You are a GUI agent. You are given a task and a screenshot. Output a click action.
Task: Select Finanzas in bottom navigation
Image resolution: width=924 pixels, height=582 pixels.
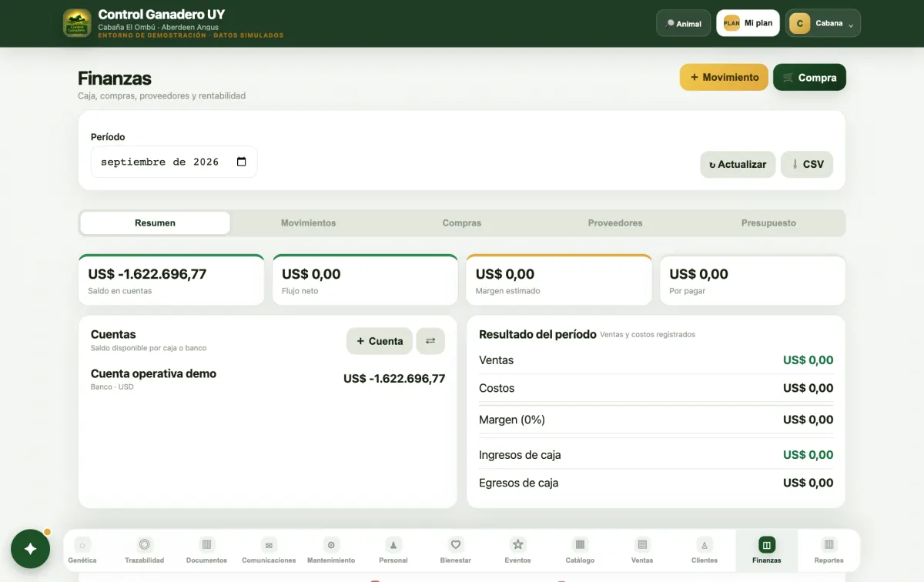767,550
